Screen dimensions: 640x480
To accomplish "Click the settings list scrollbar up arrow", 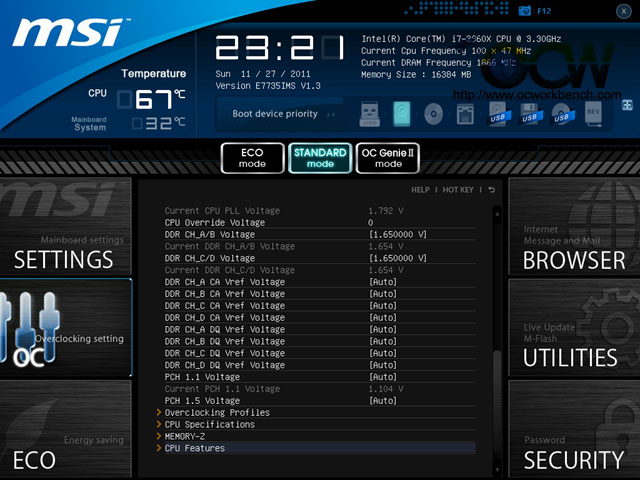I will point(497,213).
